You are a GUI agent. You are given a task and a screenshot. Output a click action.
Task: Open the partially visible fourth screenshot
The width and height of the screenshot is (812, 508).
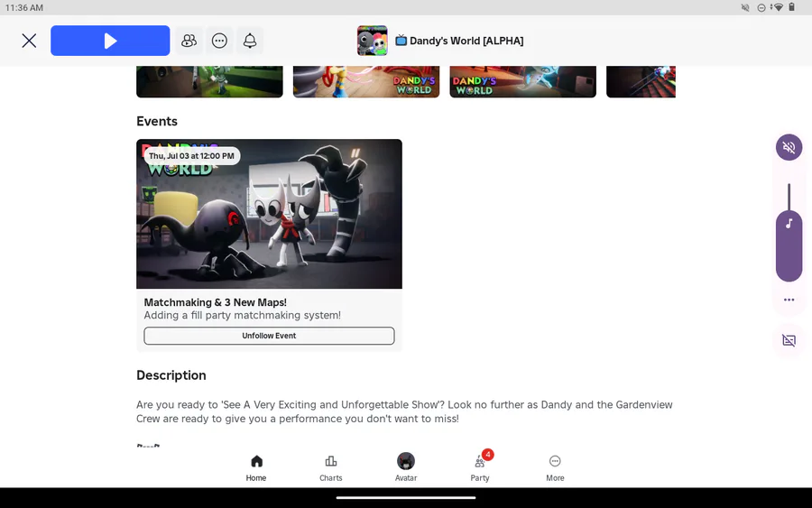[641, 81]
